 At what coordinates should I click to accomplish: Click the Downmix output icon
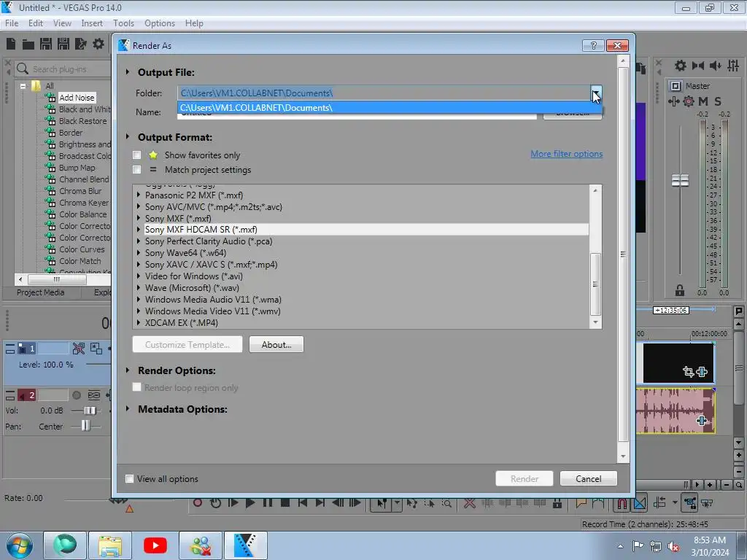point(698,66)
